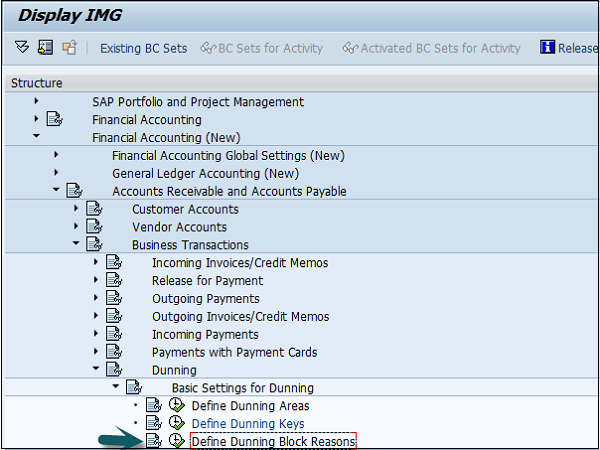This screenshot has height=450, width=600.
Task: Expand SAP Portfolio and Project Management node
Action: point(36,102)
